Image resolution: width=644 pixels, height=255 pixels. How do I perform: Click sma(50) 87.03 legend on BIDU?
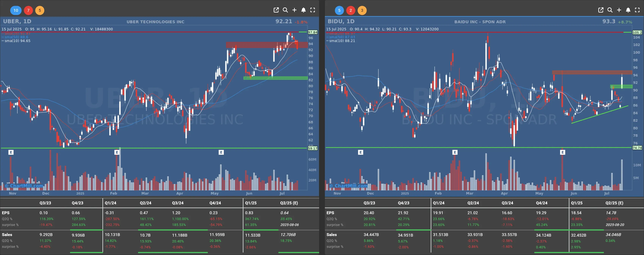(341, 37)
